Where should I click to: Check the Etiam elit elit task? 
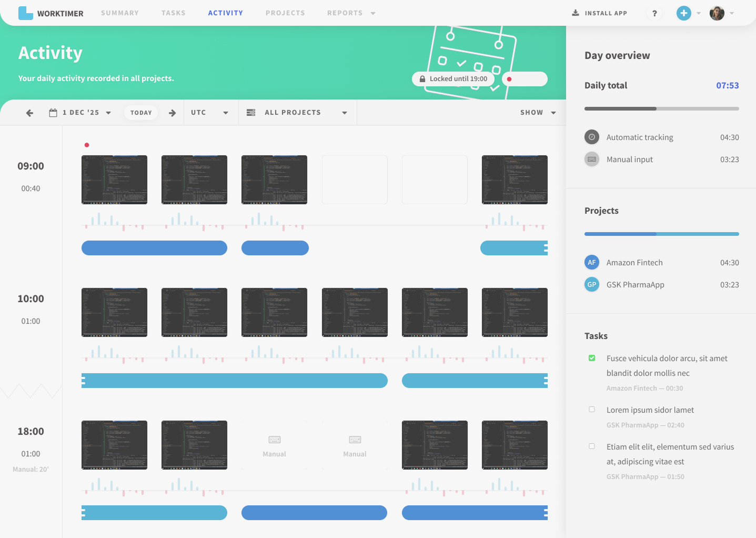pos(592,446)
